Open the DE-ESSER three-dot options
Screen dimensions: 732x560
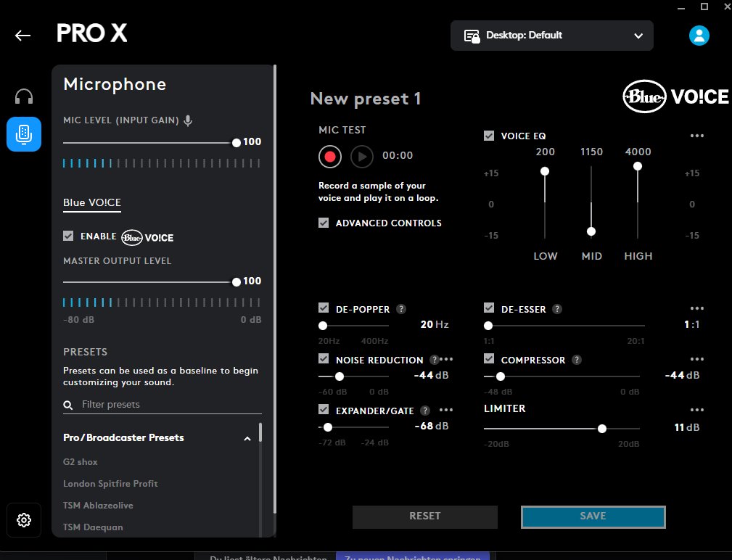696,308
